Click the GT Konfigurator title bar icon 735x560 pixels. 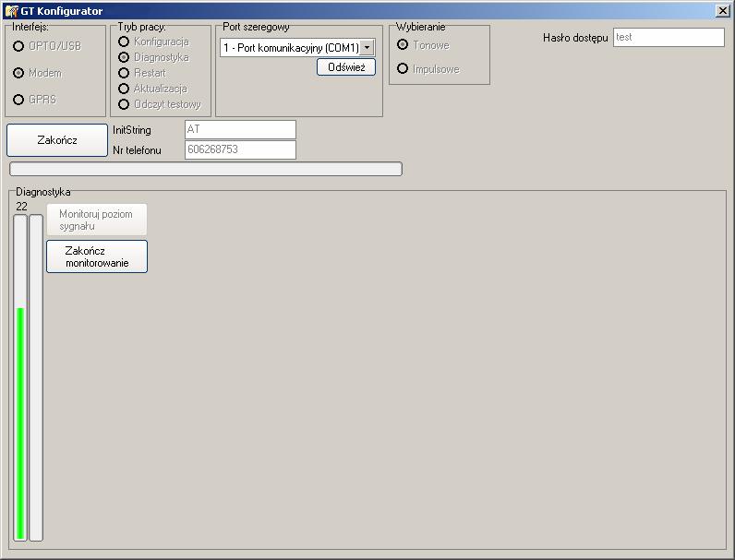tap(12, 11)
